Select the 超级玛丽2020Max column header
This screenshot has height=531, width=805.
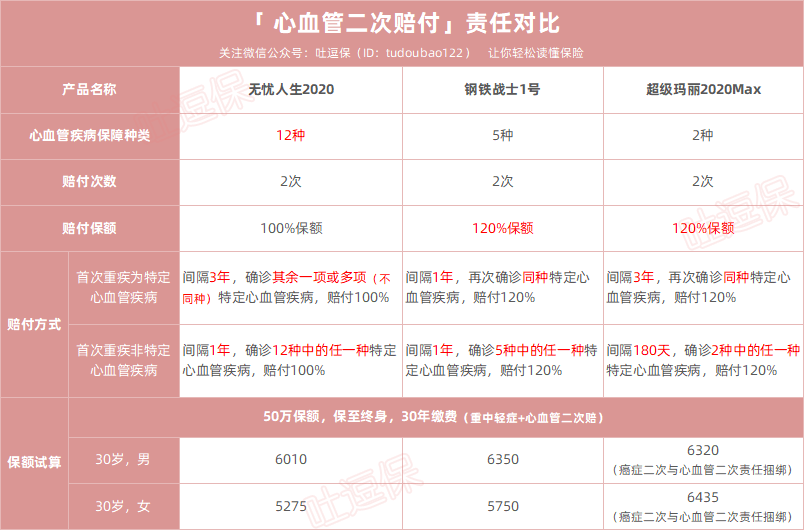click(703, 89)
